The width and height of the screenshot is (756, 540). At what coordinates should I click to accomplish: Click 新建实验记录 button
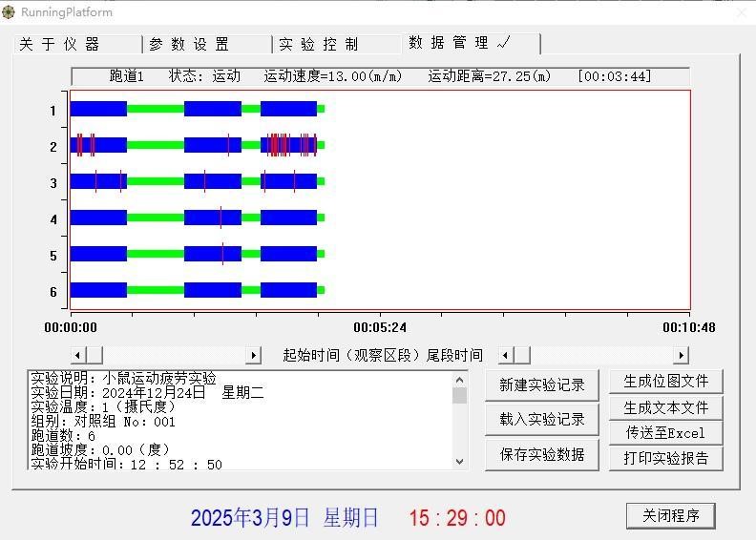(541, 385)
